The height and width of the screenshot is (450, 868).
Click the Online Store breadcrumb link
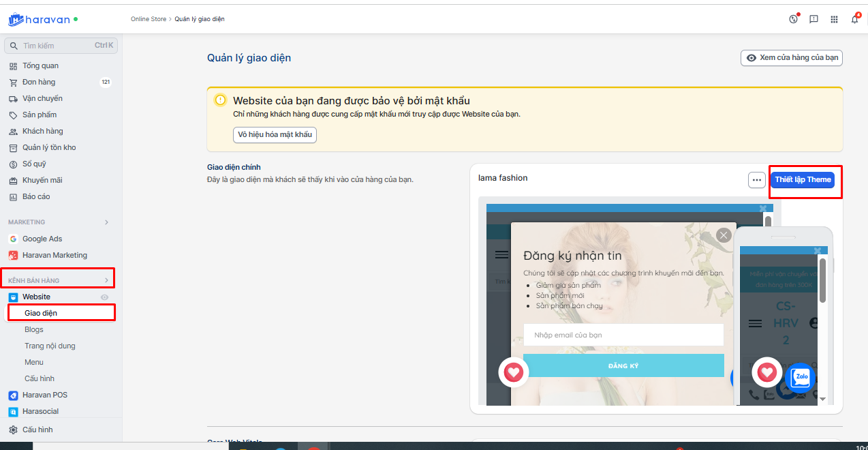[x=149, y=19]
